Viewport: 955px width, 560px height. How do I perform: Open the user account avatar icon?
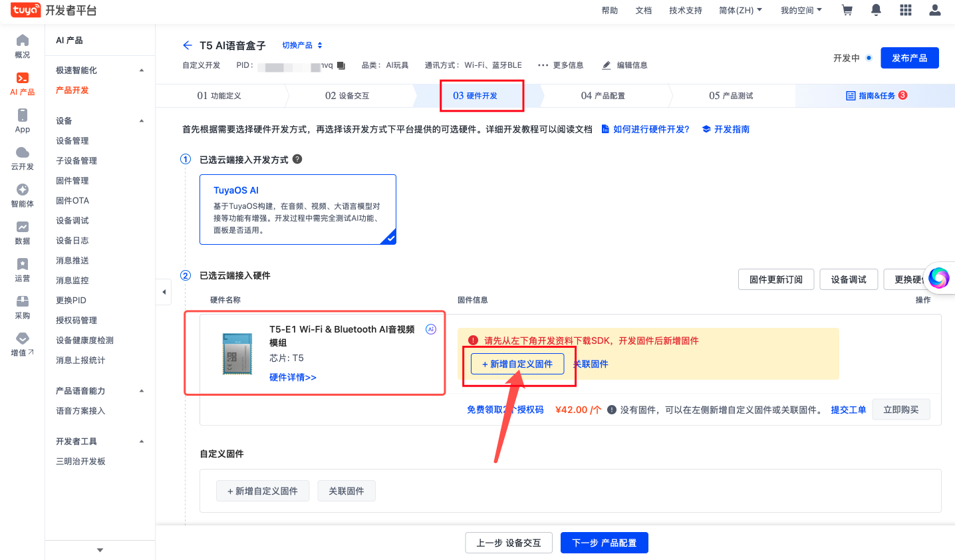tap(935, 10)
